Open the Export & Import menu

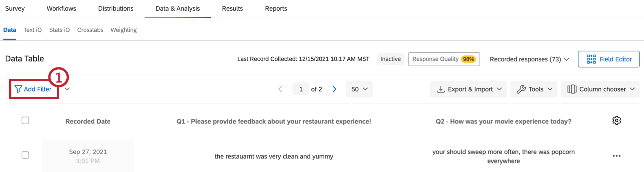468,89
